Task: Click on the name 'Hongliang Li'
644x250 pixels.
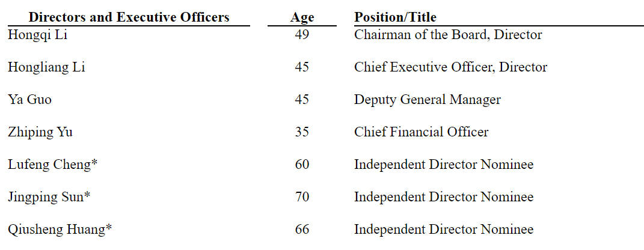Action: pos(46,68)
